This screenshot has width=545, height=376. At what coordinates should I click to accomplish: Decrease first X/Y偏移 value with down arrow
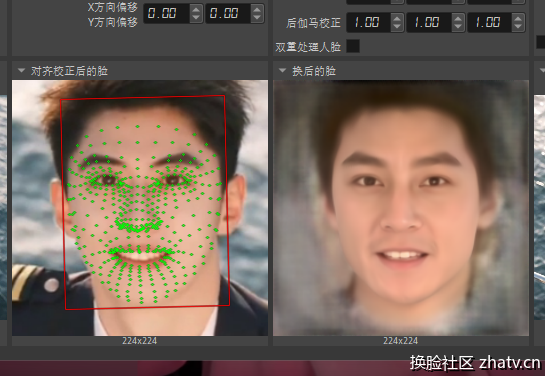(x=196, y=18)
